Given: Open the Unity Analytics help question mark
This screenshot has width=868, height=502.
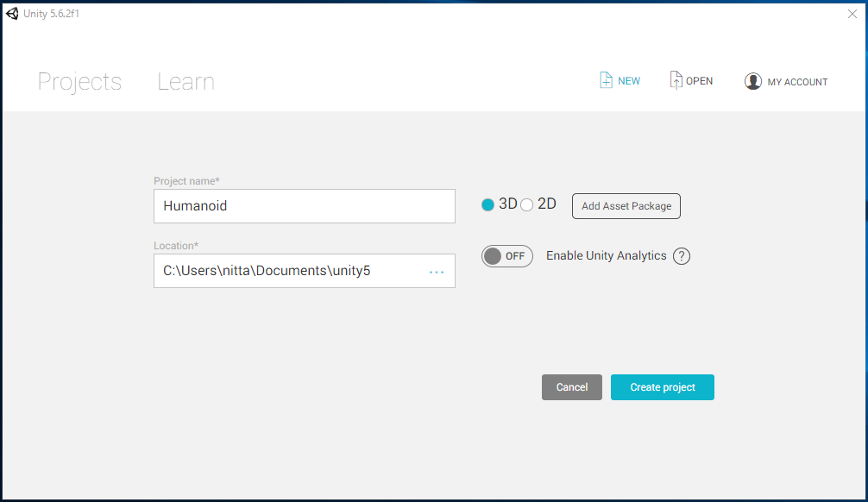Looking at the screenshot, I should pos(682,256).
